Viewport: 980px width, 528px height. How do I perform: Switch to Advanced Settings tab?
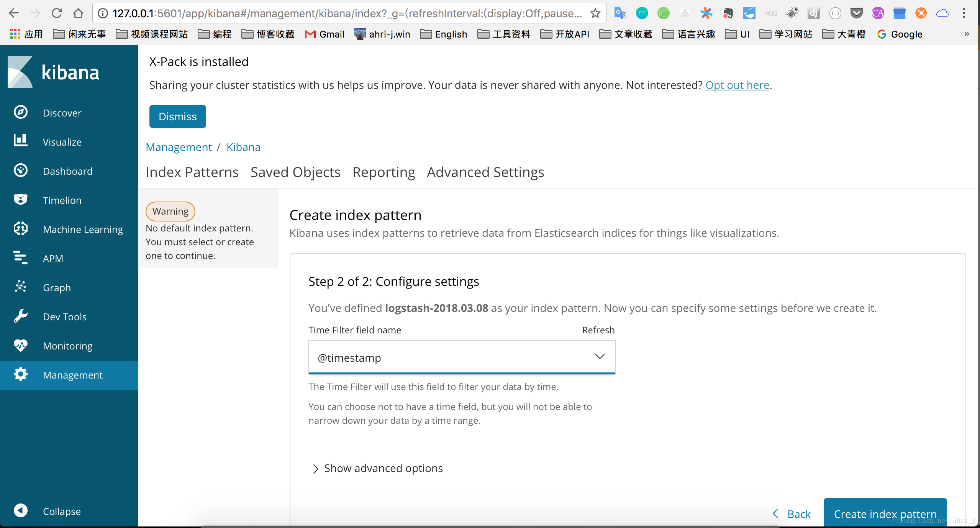point(485,172)
